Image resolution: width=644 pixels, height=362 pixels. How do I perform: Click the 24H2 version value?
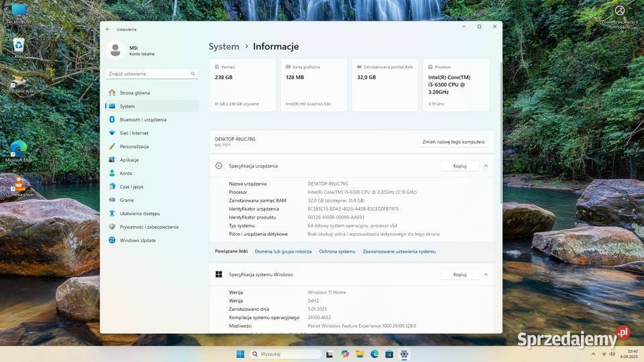click(313, 301)
